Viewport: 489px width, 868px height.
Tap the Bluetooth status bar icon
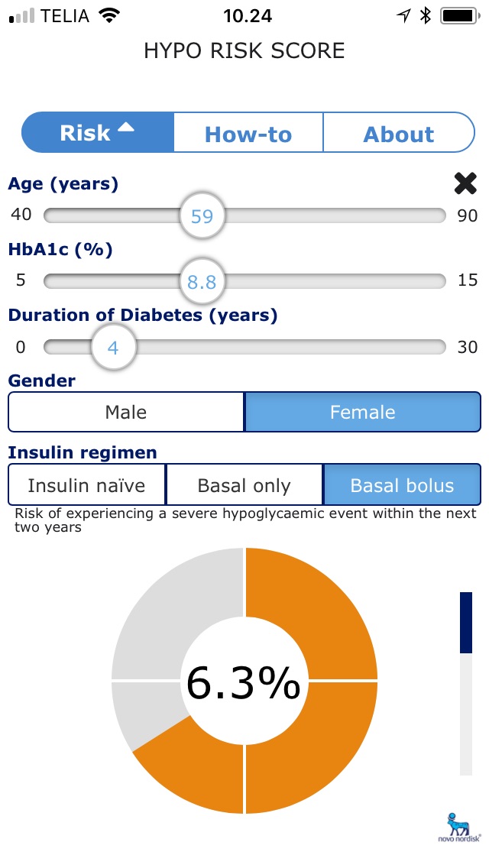point(426,15)
